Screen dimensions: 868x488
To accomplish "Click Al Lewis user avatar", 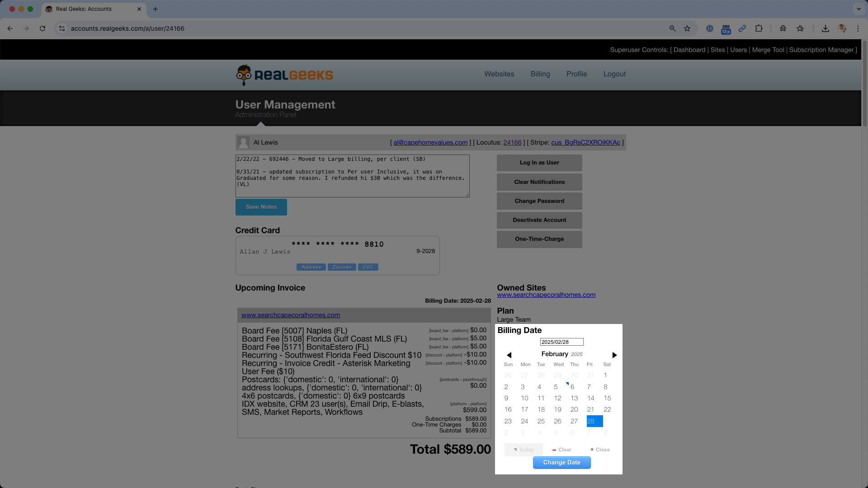I will (244, 143).
